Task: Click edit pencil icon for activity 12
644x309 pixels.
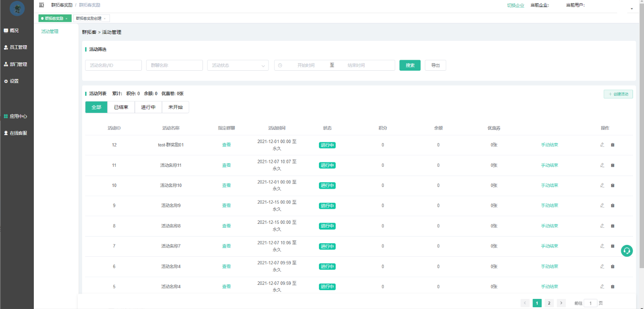Action: [602, 145]
